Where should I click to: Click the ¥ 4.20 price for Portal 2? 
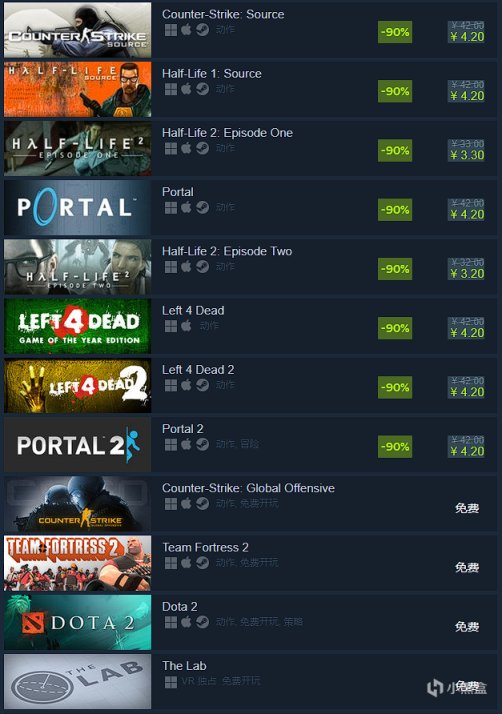467,451
